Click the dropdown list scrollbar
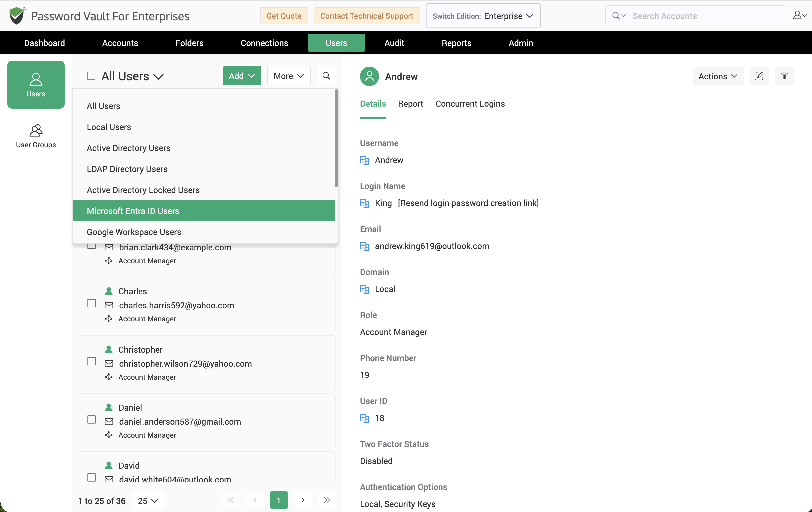 (336, 138)
